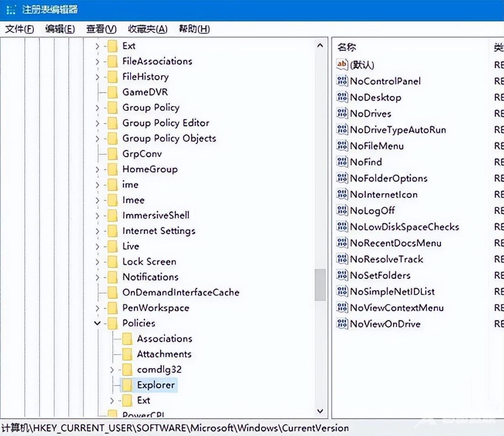
Task: Select the Imee key label
Action: (x=133, y=200)
